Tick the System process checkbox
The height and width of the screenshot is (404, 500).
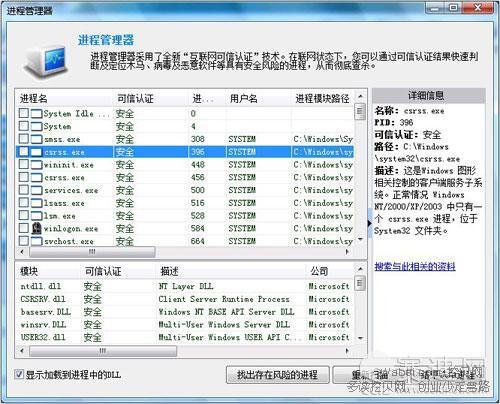tap(24, 126)
